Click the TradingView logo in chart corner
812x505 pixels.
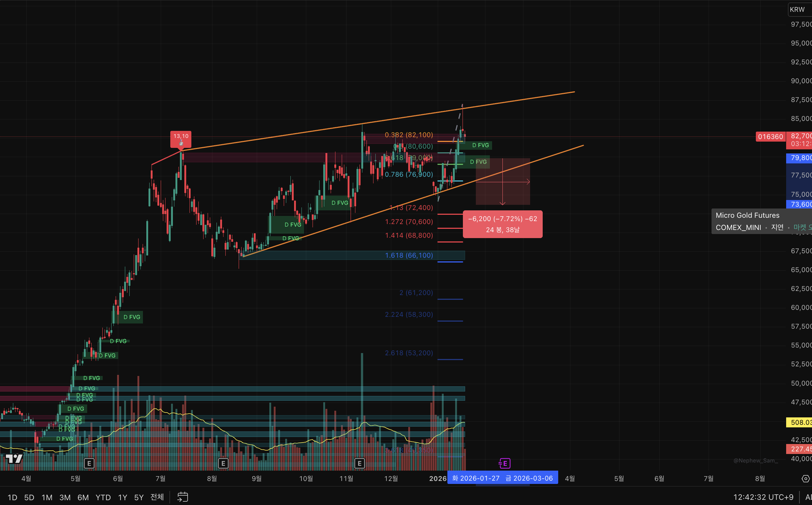14,459
